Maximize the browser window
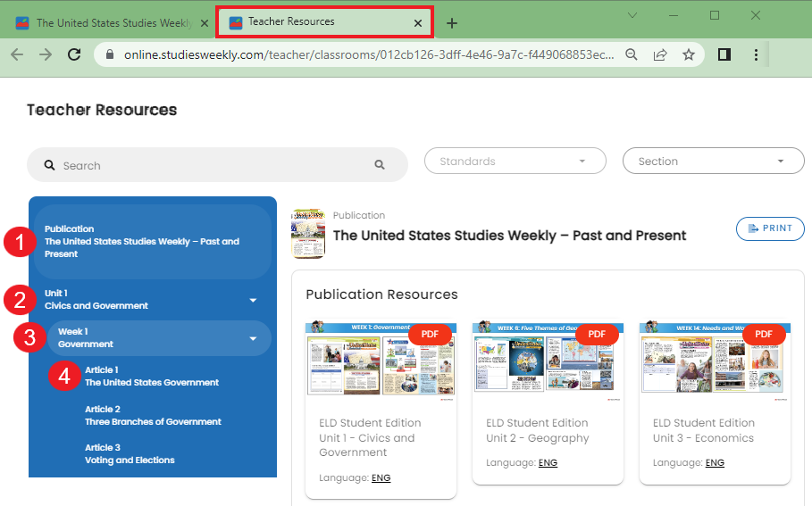This screenshot has height=506, width=812. pos(715,15)
